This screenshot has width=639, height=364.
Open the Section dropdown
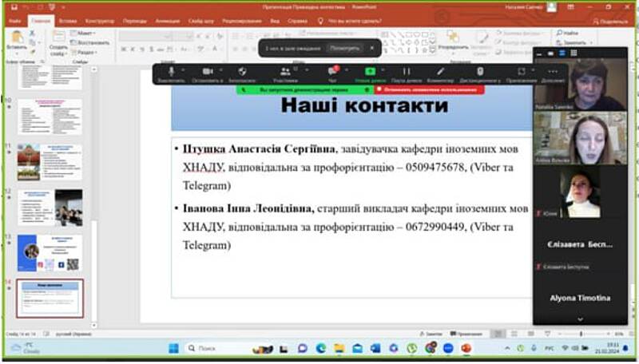(x=84, y=52)
